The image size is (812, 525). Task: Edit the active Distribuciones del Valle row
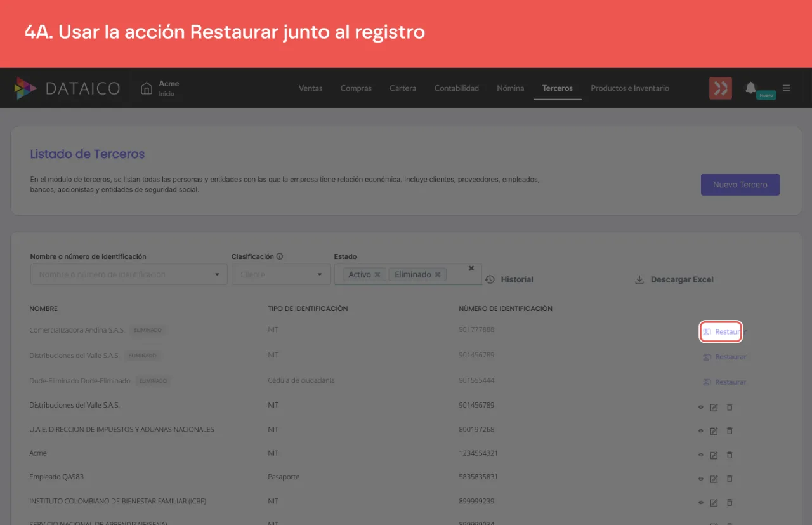(714, 407)
